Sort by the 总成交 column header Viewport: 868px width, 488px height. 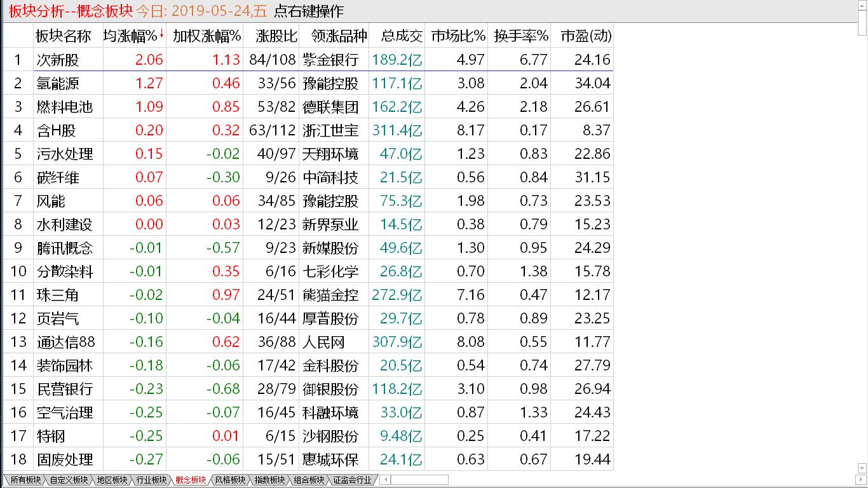[402, 36]
